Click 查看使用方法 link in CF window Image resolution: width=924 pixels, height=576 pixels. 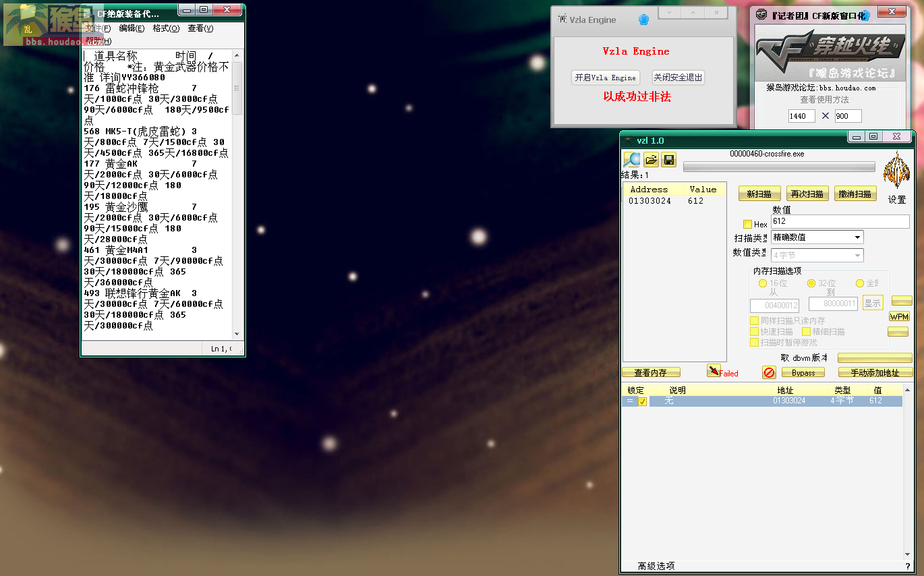[824, 99]
